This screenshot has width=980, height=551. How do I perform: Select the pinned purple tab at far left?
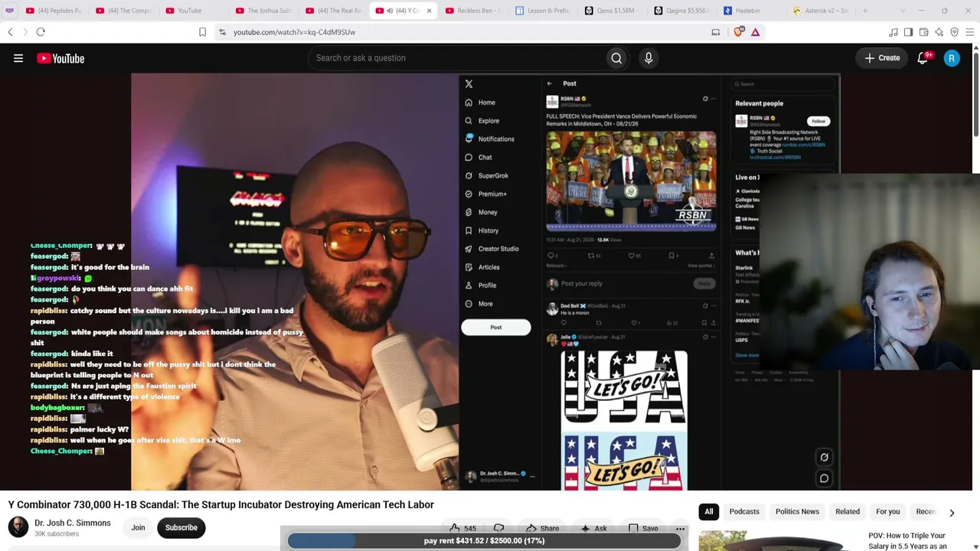[9, 11]
